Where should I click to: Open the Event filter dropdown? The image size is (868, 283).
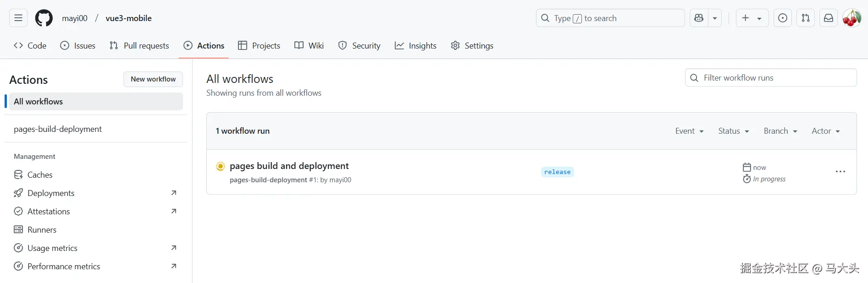tap(689, 131)
